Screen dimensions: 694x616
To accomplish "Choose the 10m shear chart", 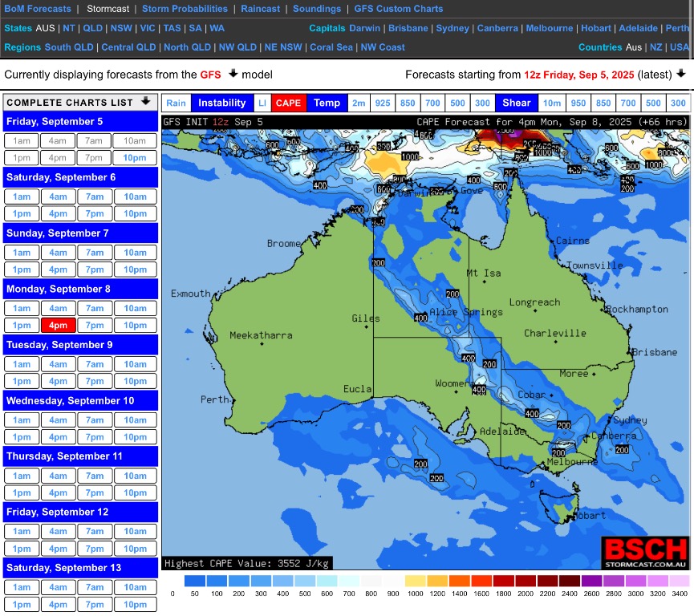I will pyautogui.click(x=551, y=103).
